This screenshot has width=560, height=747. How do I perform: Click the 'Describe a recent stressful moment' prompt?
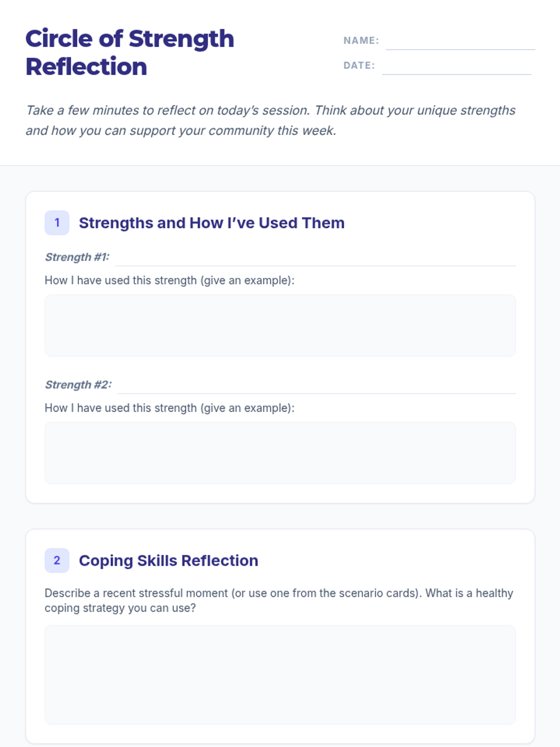pyautogui.click(x=279, y=600)
